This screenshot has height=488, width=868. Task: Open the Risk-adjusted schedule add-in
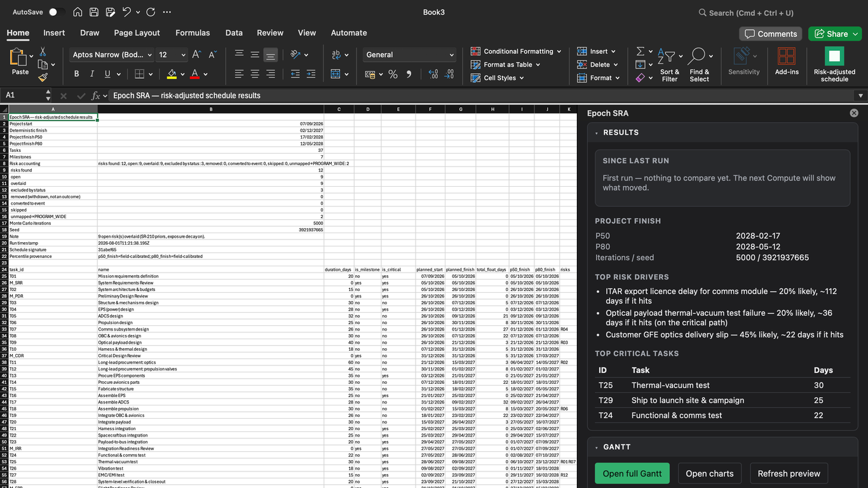(x=834, y=65)
